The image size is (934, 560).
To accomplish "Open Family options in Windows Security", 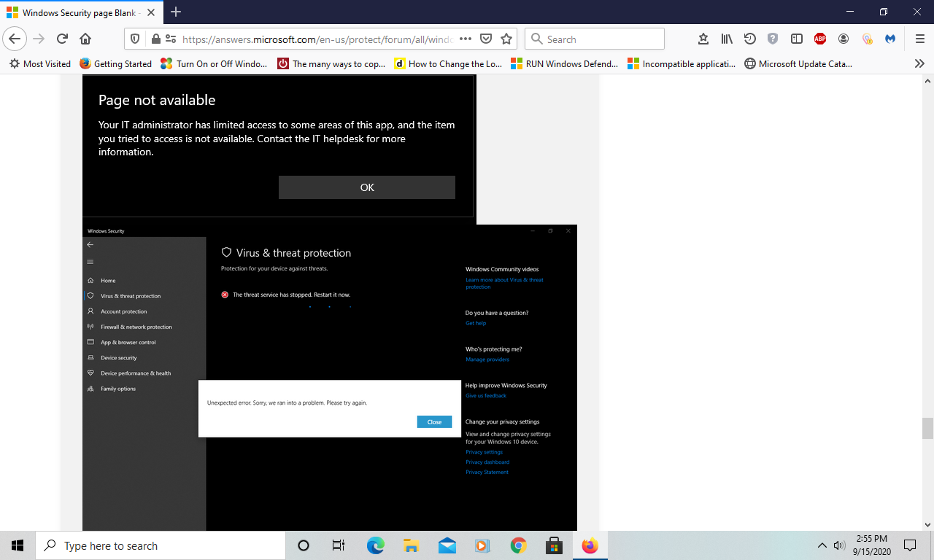I will pyautogui.click(x=118, y=389).
